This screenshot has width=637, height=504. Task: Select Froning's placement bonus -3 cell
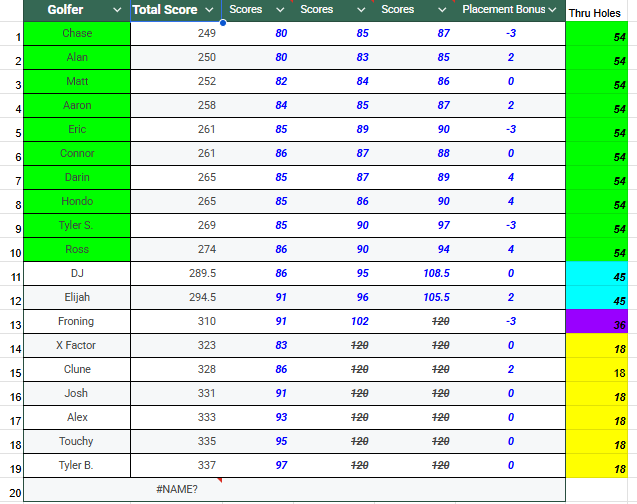[x=510, y=321]
